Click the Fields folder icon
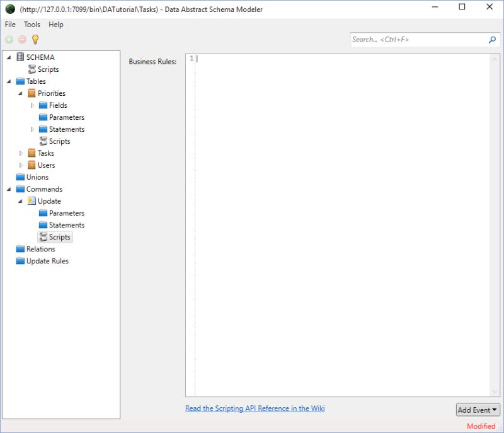This screenshot has width=504, height=433. tap(43, 105)
